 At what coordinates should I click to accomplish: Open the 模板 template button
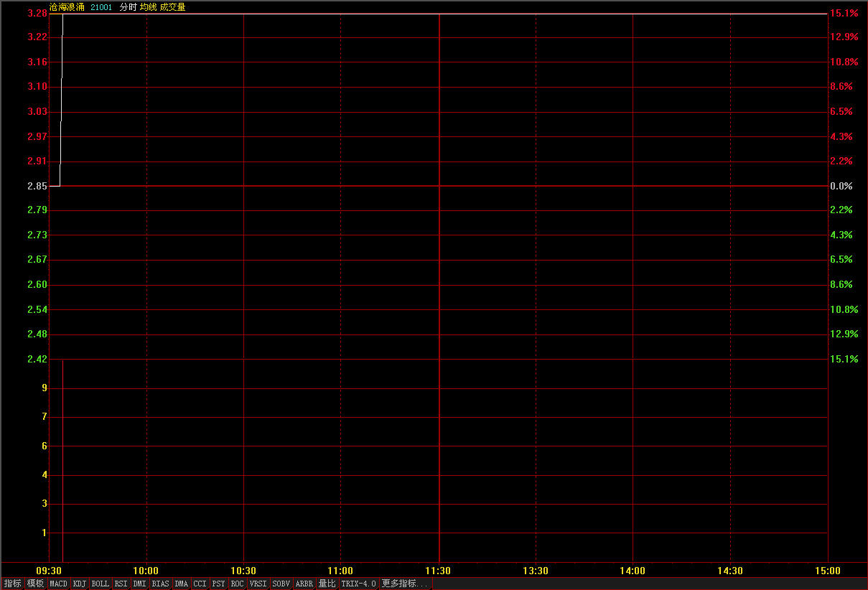(35, 584)
